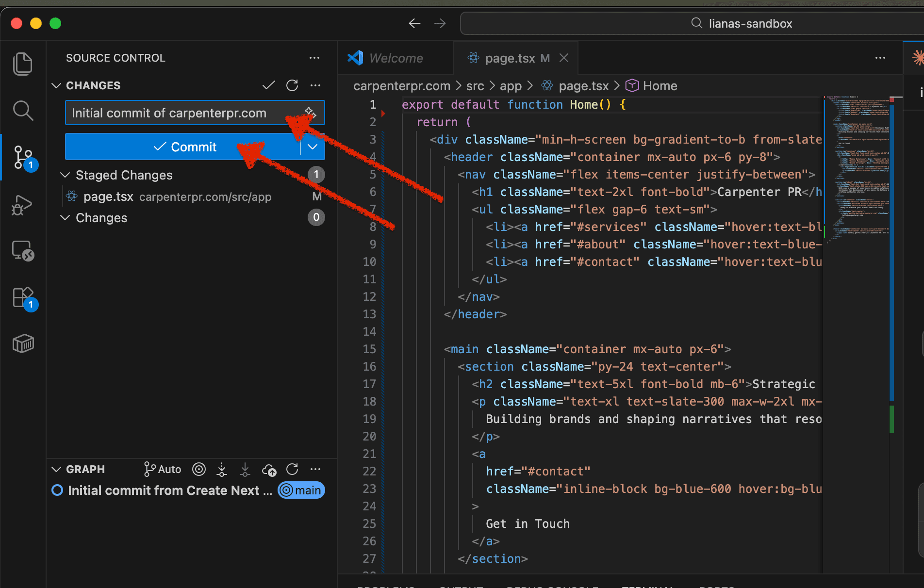Image resolution: width=924 pixels, height=588 pixels.
Task: Open the Commit dropdown arrow
Action: (312, 147)
